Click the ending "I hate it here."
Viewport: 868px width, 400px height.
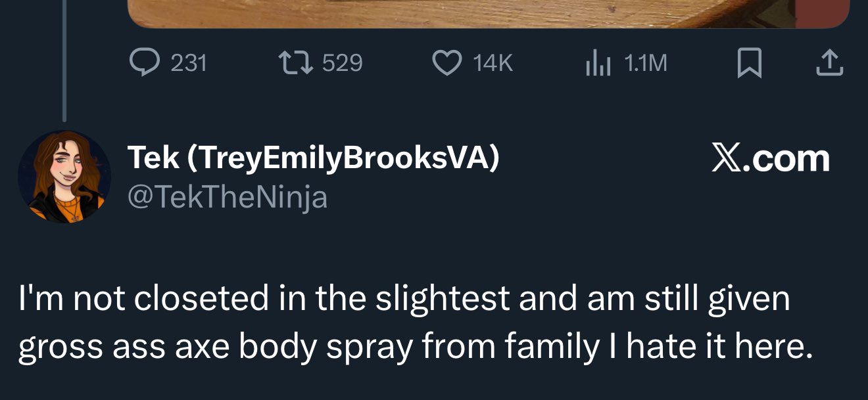coord(715,347)
